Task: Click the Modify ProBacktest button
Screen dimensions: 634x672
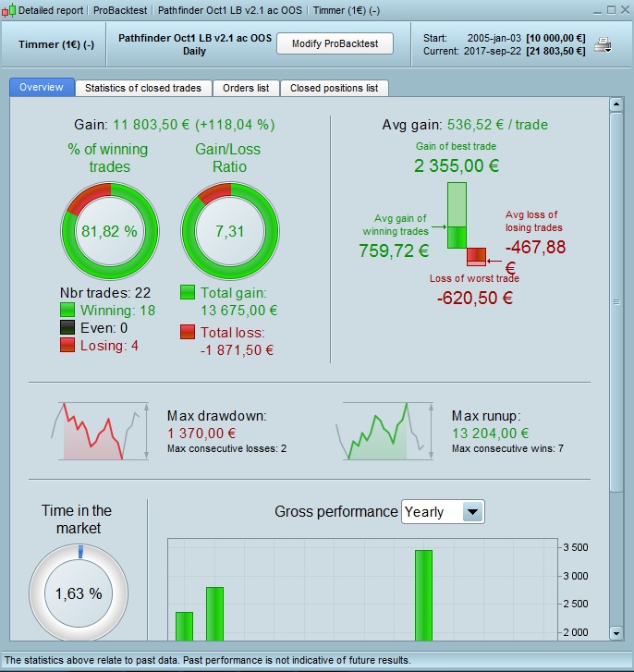Action: (x=335, y=43)
